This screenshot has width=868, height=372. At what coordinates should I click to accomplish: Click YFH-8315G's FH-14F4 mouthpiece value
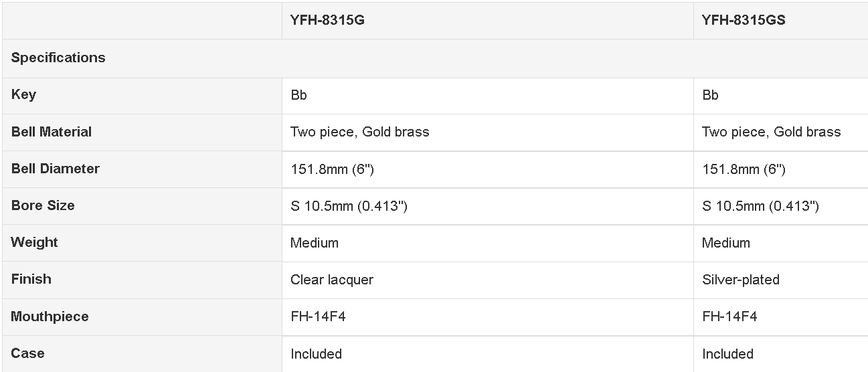coord(318,316)
